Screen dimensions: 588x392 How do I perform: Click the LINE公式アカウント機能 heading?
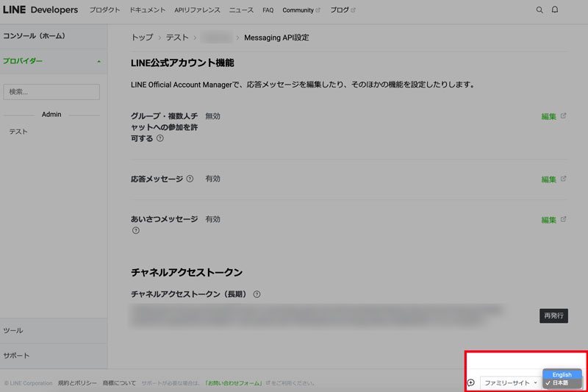182,63
